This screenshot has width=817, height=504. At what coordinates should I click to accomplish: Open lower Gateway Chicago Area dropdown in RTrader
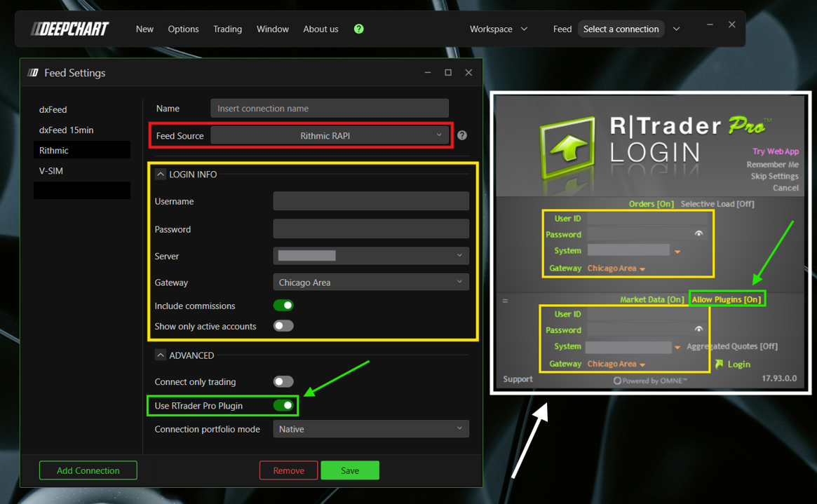(x=616, y=364)
